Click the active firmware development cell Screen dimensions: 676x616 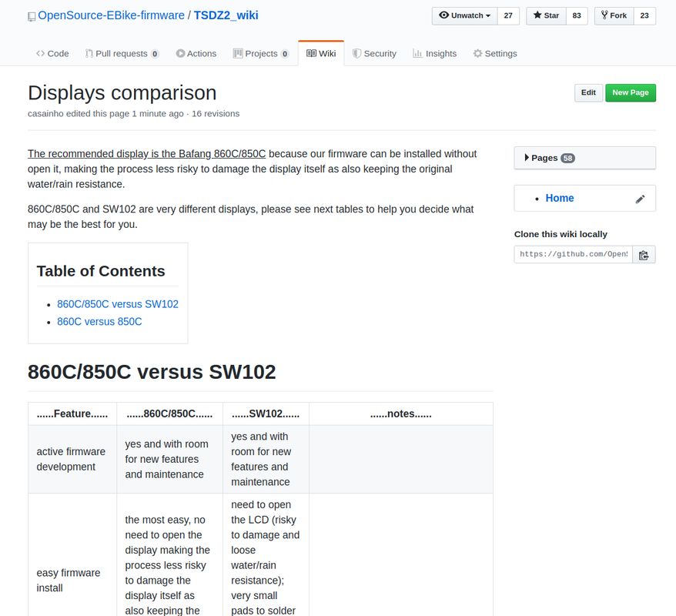72,459
